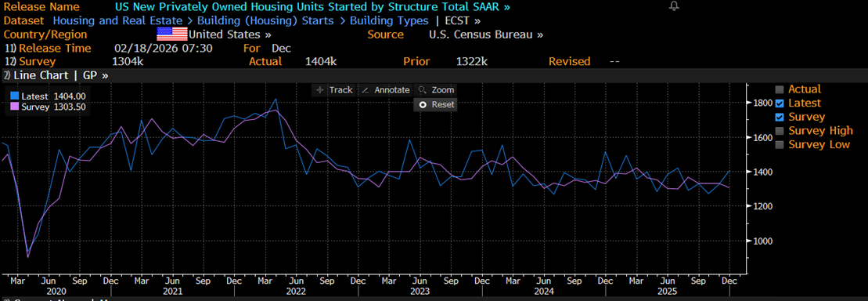Click the blue Latest legend swatch
This screenshot has height=301, width=868.
pos(14,96)
